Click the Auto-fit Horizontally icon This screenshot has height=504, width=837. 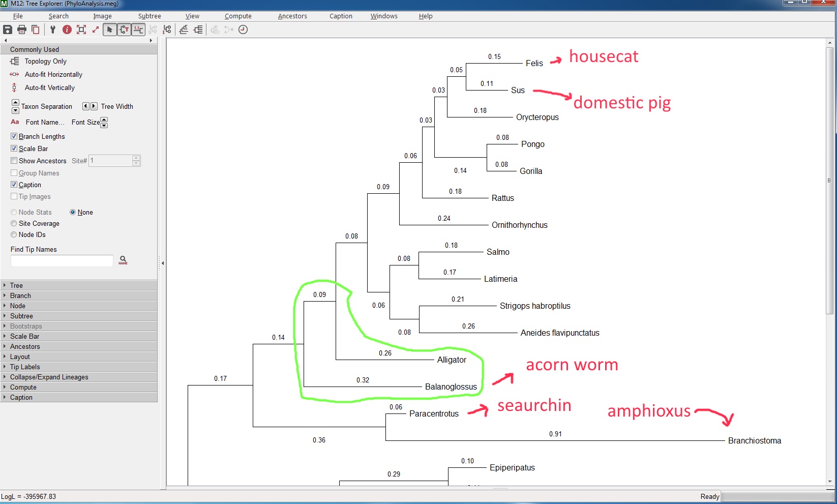[x=14, y=74]
